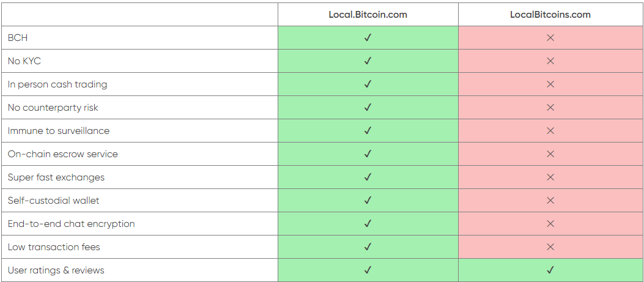Screen dimensions: 644x282
Task: Click the LocalBitcoins.com cross for No counterparty risk
Action: click(x=550, y=107)
